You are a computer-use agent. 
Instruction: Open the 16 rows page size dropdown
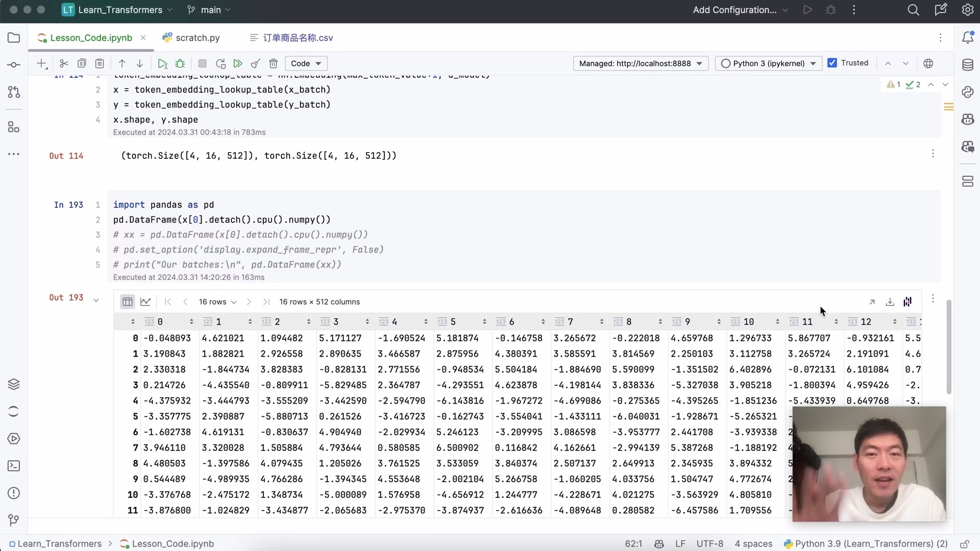point(217,302)
